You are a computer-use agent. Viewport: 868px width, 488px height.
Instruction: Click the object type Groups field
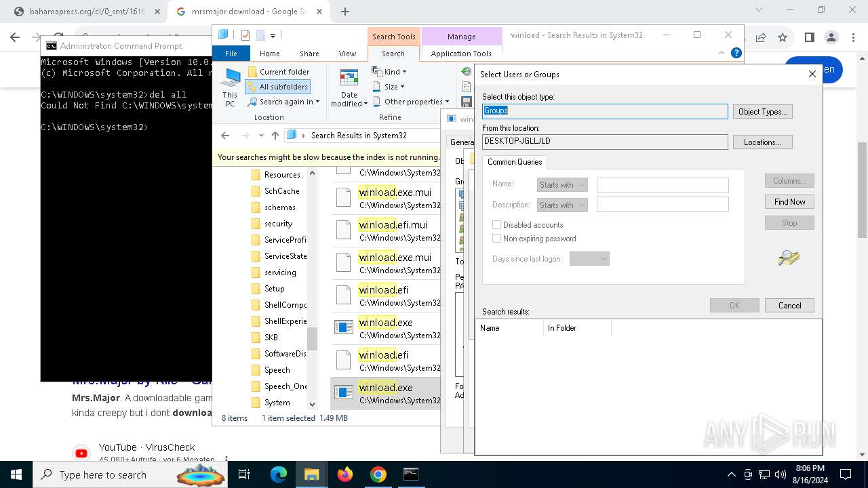pyautogui.click(x=605, y=111)
